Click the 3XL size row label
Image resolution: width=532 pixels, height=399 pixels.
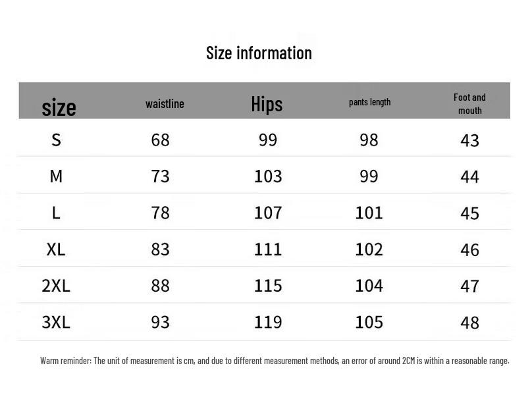56,322
